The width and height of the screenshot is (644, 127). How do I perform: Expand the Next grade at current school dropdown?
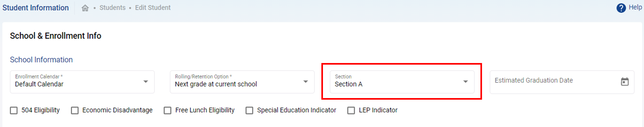coord(242,82)
